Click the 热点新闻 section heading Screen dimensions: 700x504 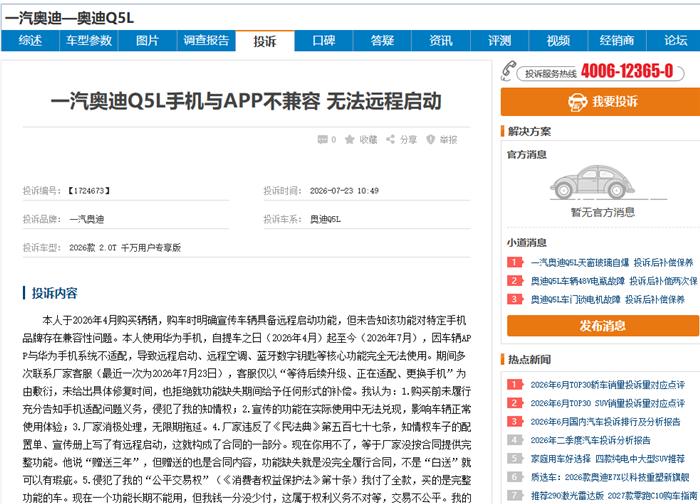click(529, 359)
